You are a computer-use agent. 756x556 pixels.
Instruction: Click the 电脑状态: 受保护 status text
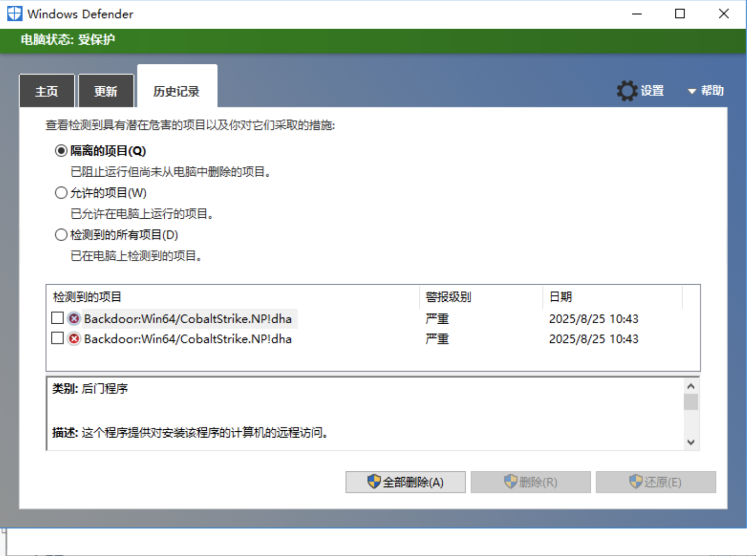point(68,39)
